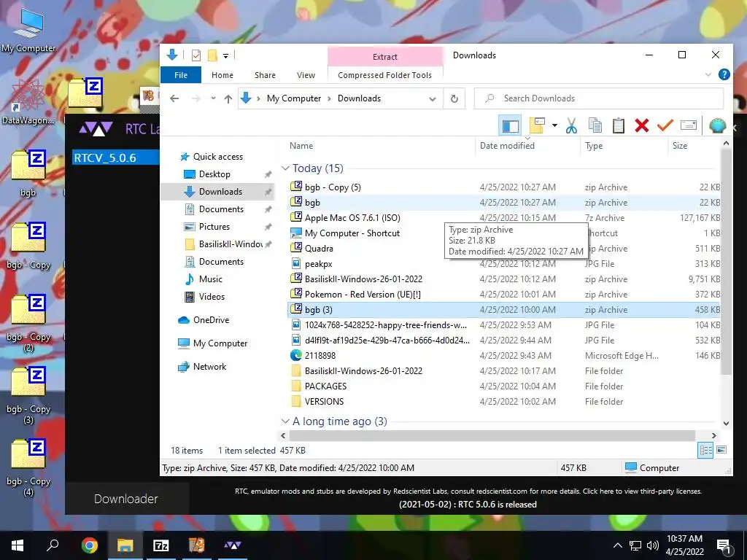Viewport: 747px width, 560px height.
Task: Click the Search Downloads input field
Action: 599,98
